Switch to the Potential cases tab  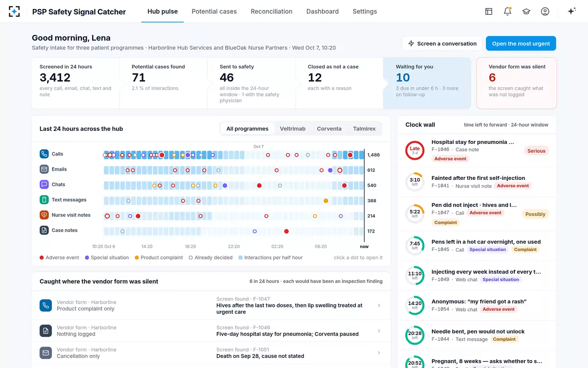214,11
